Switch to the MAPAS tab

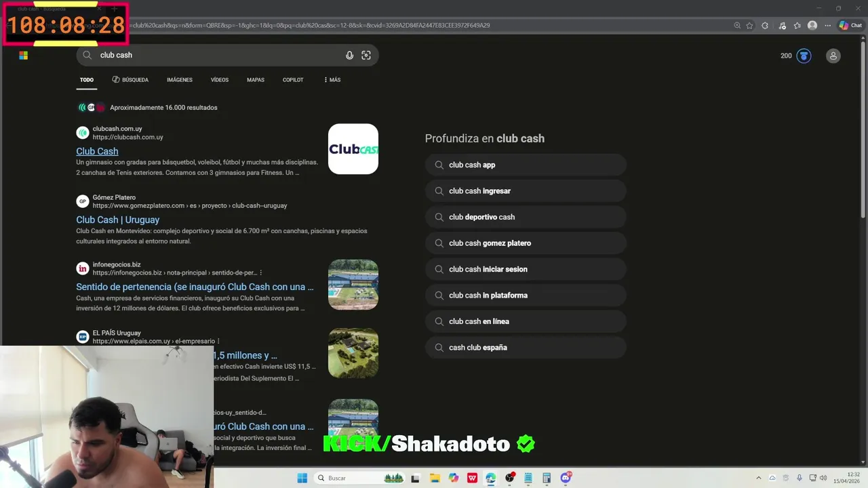256,80
